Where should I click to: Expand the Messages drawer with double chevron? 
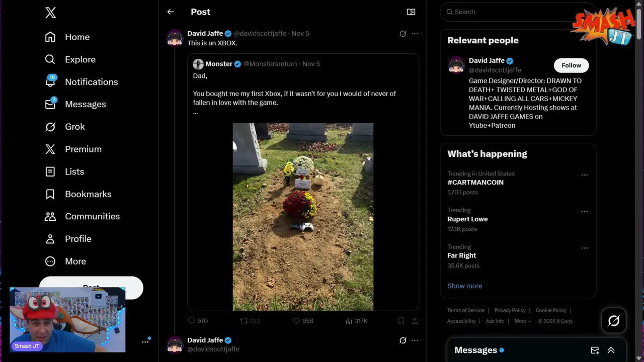coord(611,350)
